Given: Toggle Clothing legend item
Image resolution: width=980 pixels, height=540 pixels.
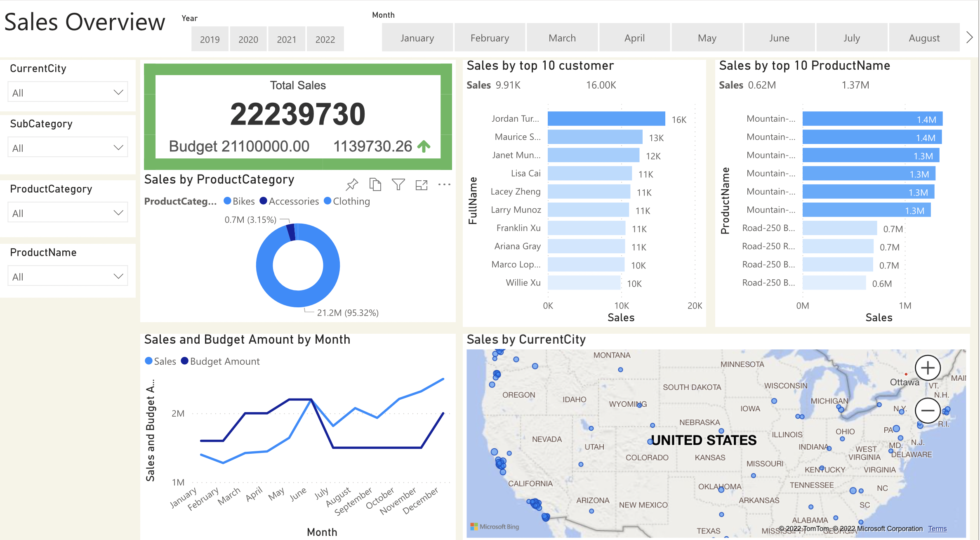Looking at the screenshot, I should [347, 201].
